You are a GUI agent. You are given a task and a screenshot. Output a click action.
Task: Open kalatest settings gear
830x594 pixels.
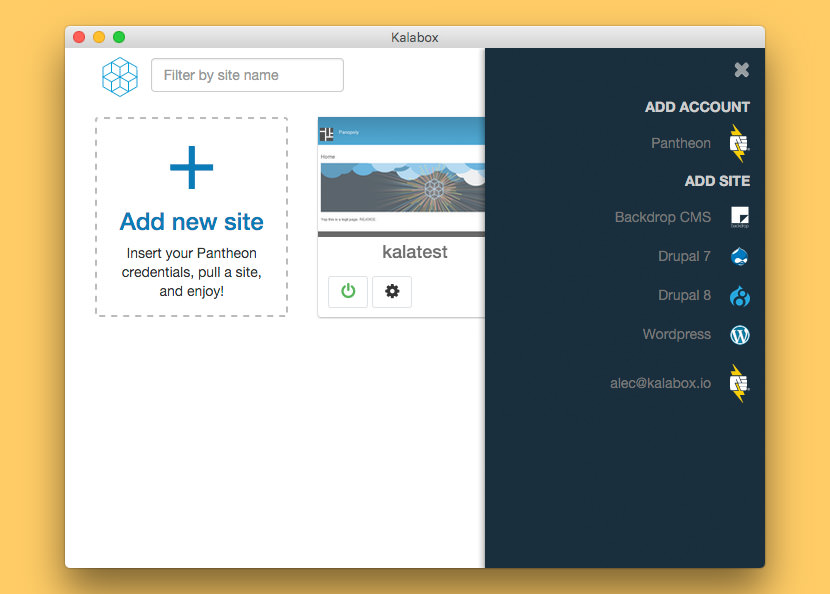pos(392,291)
